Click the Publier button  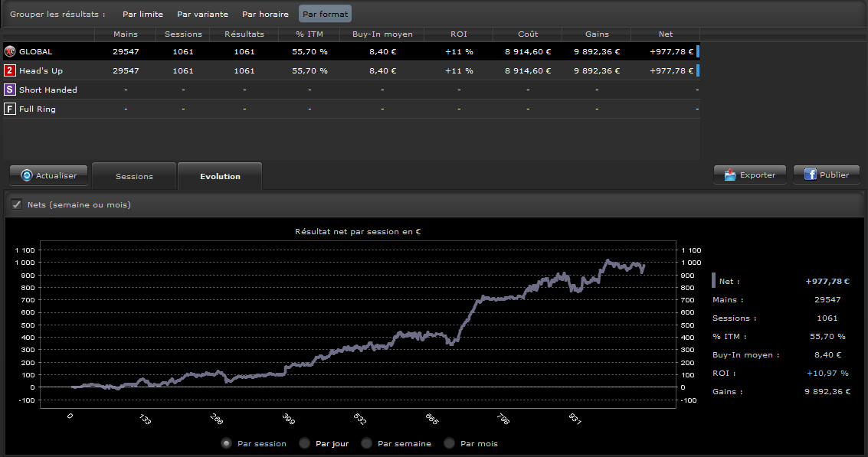(827, 175)
